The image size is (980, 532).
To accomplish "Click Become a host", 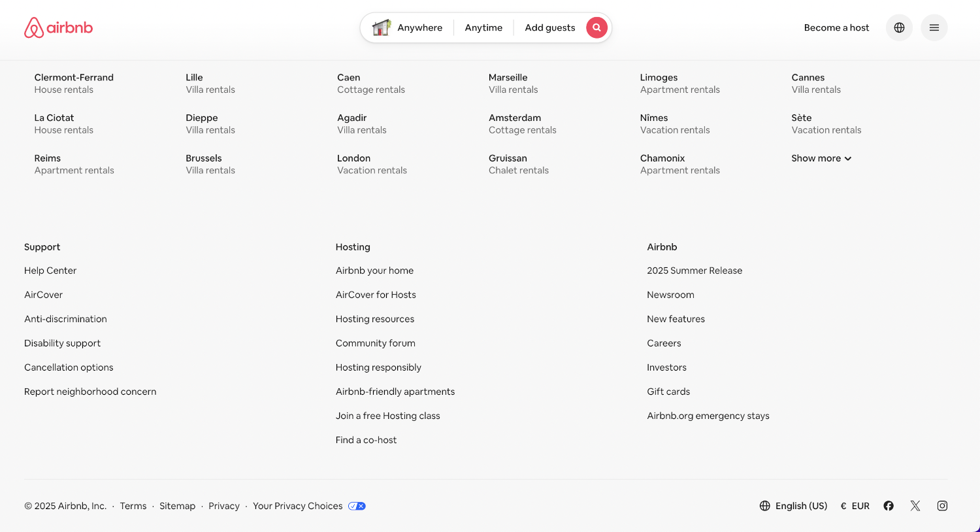I will (x=836, y=27).
